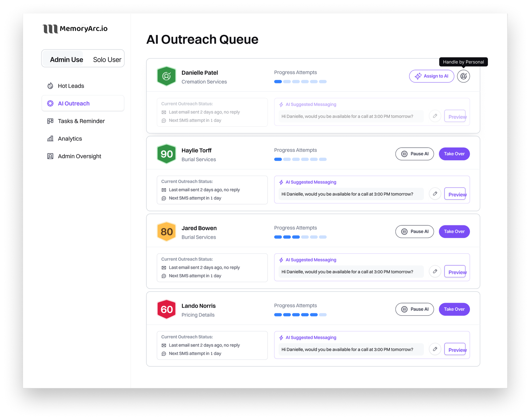
Task: Edit suggested message for Danielle Patel
Action: coord(435,116)
